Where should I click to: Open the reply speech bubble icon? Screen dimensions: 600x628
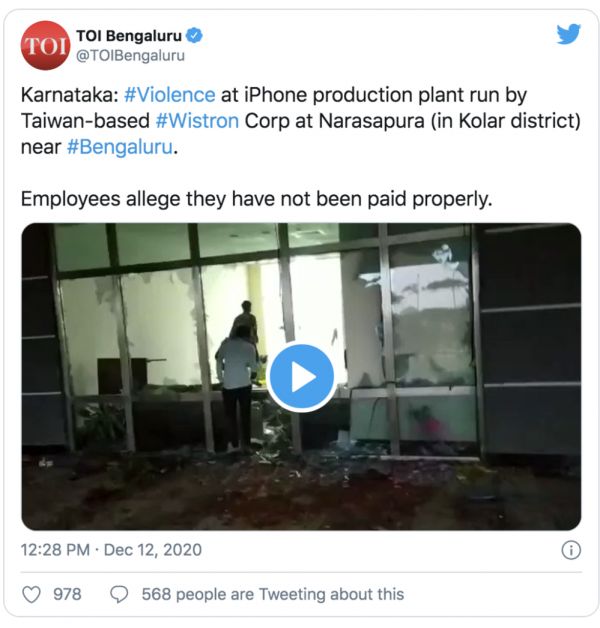point(119,595)
